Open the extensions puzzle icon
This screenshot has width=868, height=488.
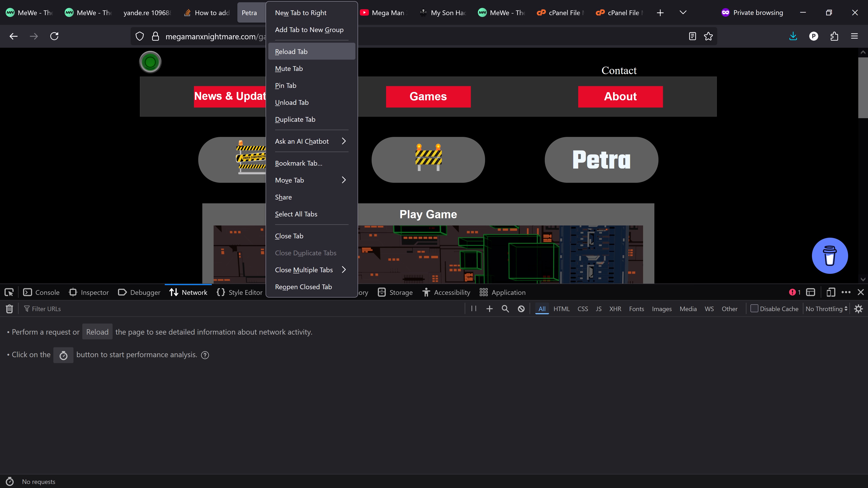tap(834, 36)
